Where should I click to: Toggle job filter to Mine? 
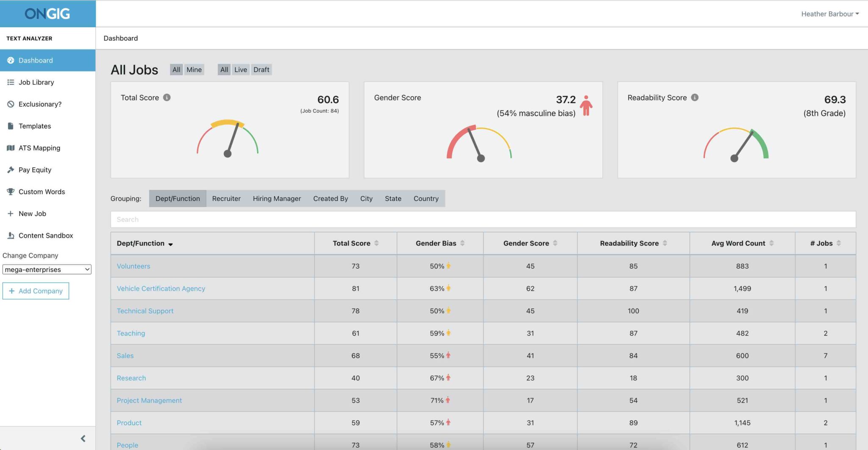click(194, 69)
